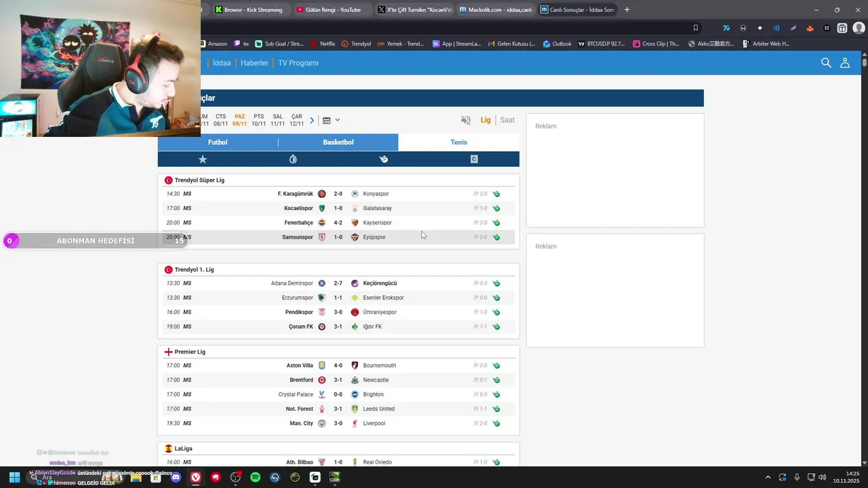Mute goal sounds with the speaker icon
The image size is (868, 488).
point(466,120)
